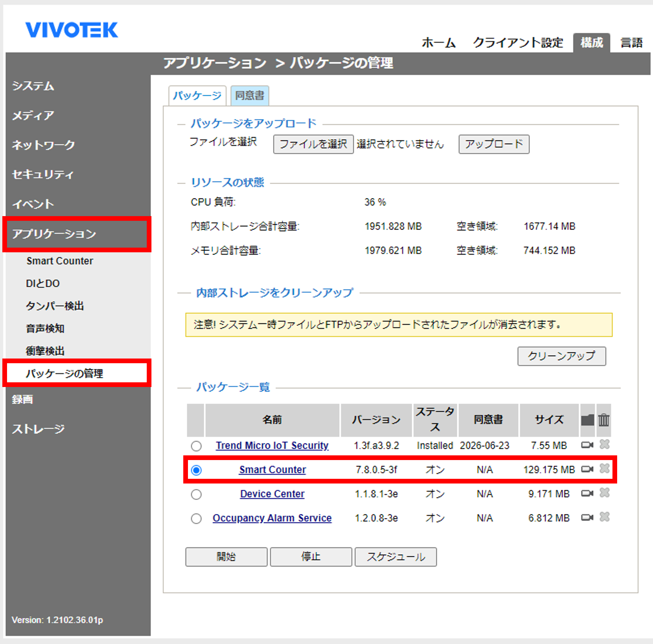
Task: Click the バージョン column header
Action: (376, 420)
